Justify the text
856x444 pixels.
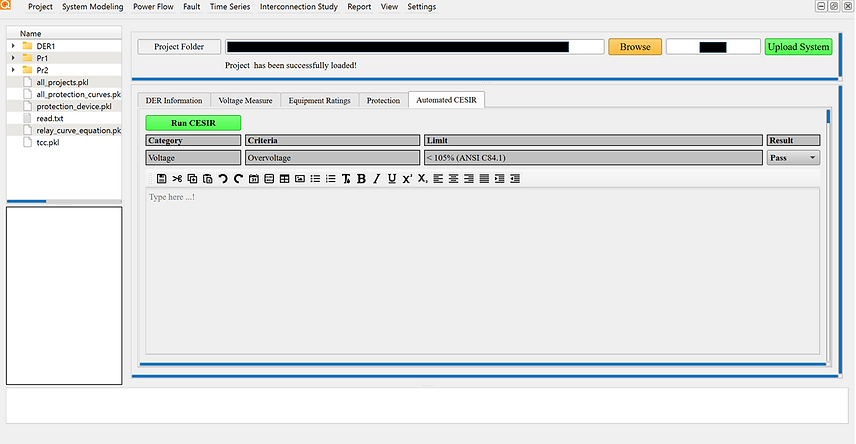click(484, 179)
